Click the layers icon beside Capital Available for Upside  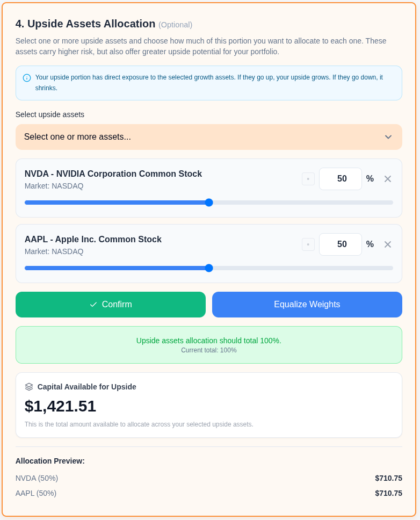[28, 386]
